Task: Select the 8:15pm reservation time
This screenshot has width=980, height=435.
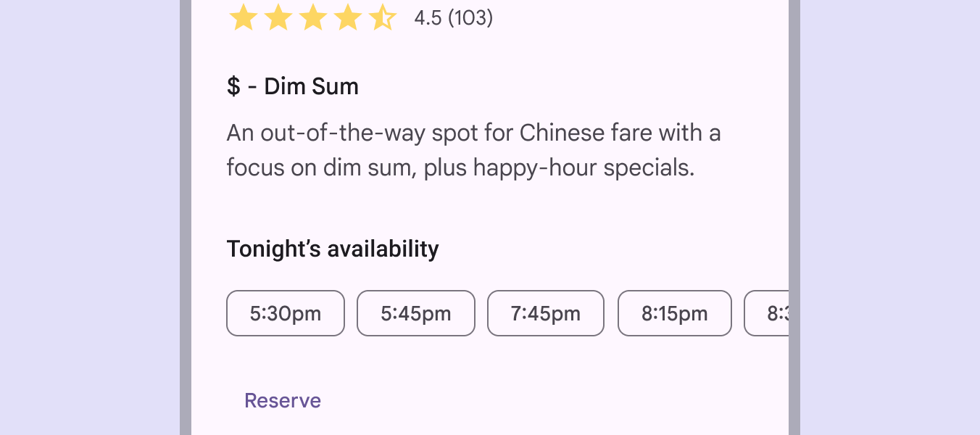Action: tap(675, 313)
